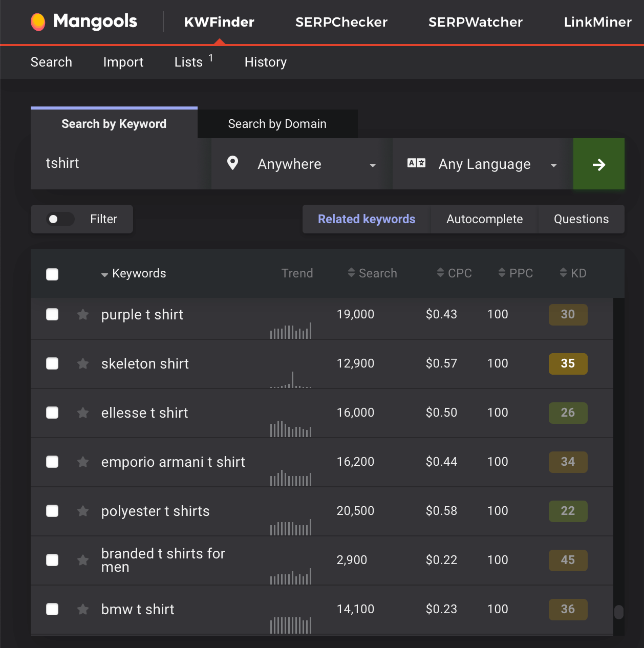This screenshot has width=644, height=648.
Task: Click the $0.23 CPC value
Action: [x=441, y=609]
